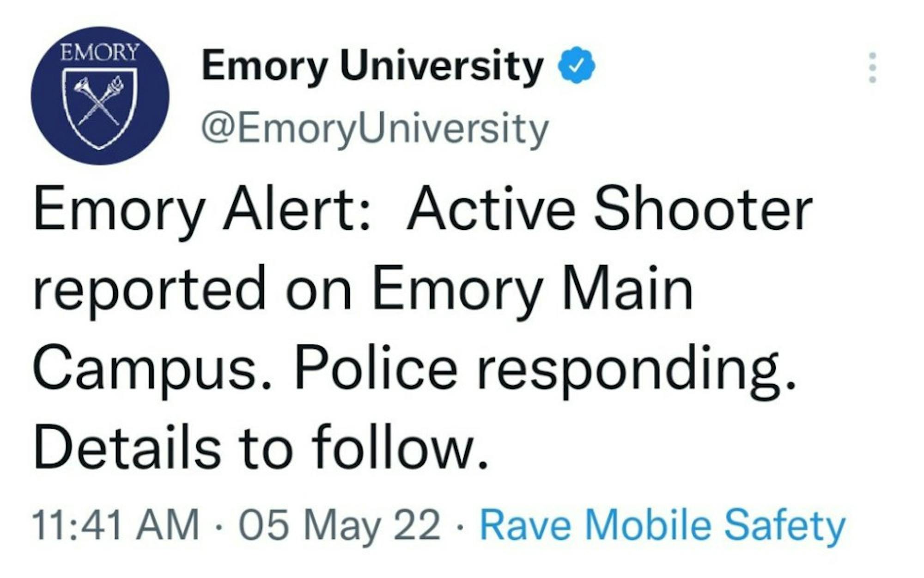
Task: Click the word "Safety" in the source link
Action: tap(784, 525)
